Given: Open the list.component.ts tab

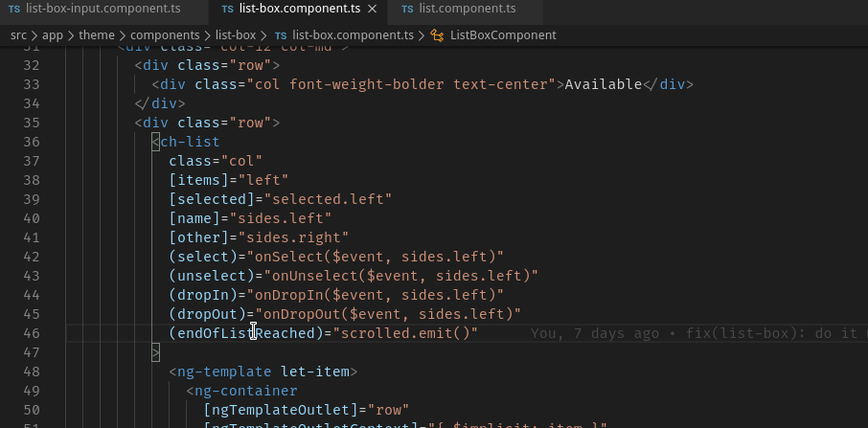Looking at the screenshot, I should click(x=468, y=9).
